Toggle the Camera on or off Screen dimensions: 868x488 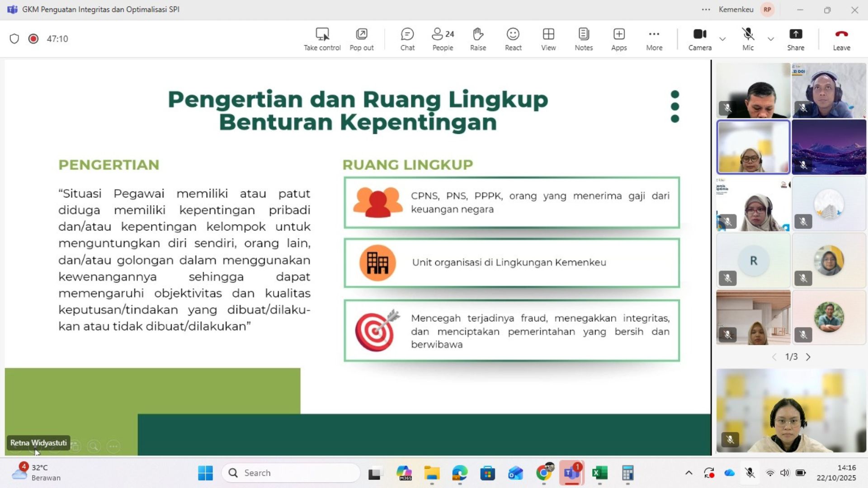699,39
